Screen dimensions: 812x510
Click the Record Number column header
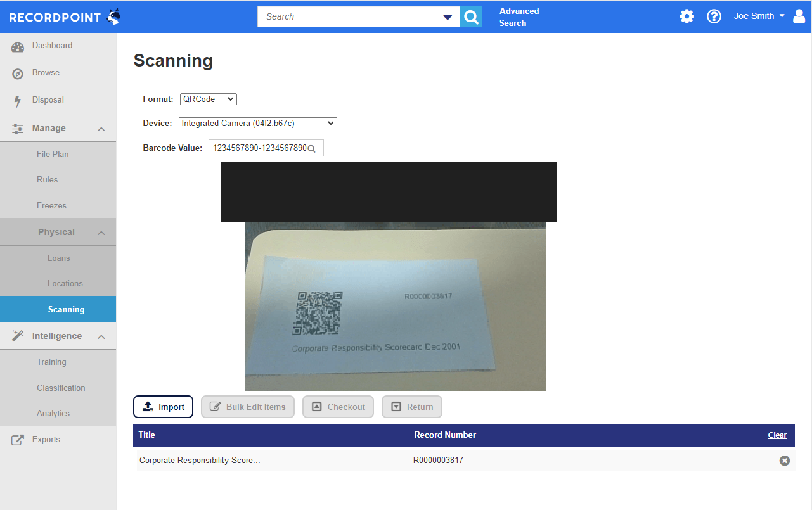point(445,435)
